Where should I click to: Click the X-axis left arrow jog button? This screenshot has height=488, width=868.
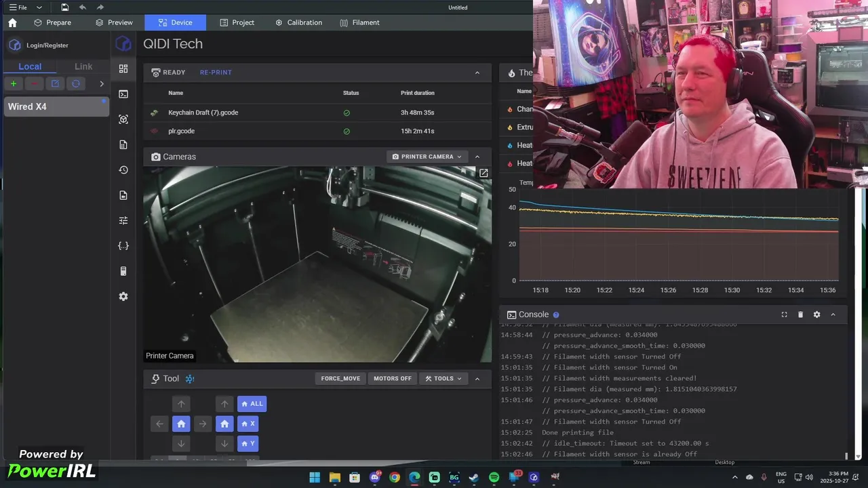click(x=159, y=424)
